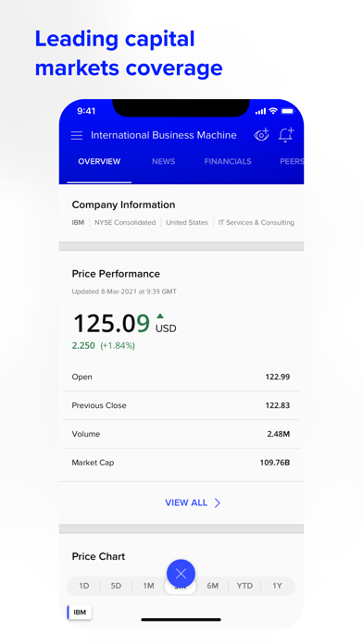Tap the Market Cap row
The image size is (363, 644).
coord(181,463)
